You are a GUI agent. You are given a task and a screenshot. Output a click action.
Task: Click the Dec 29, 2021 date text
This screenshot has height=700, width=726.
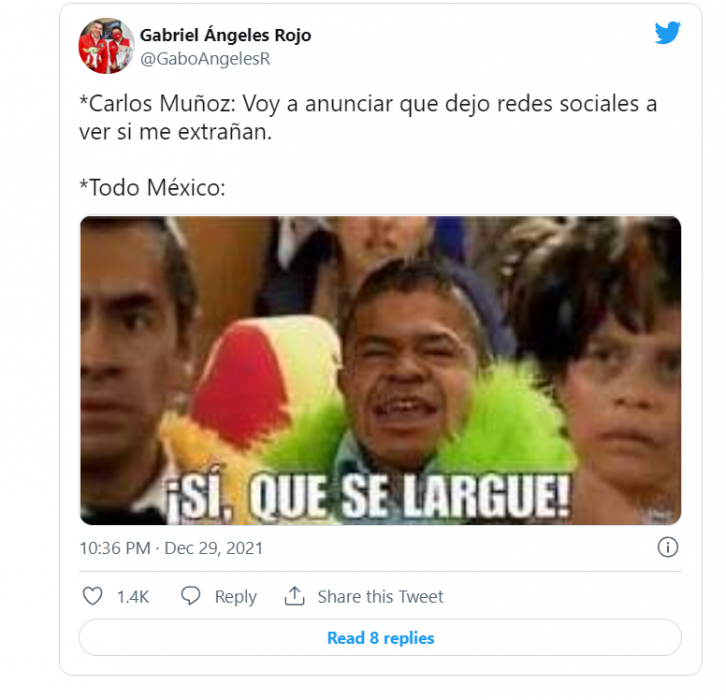[214, 548]
